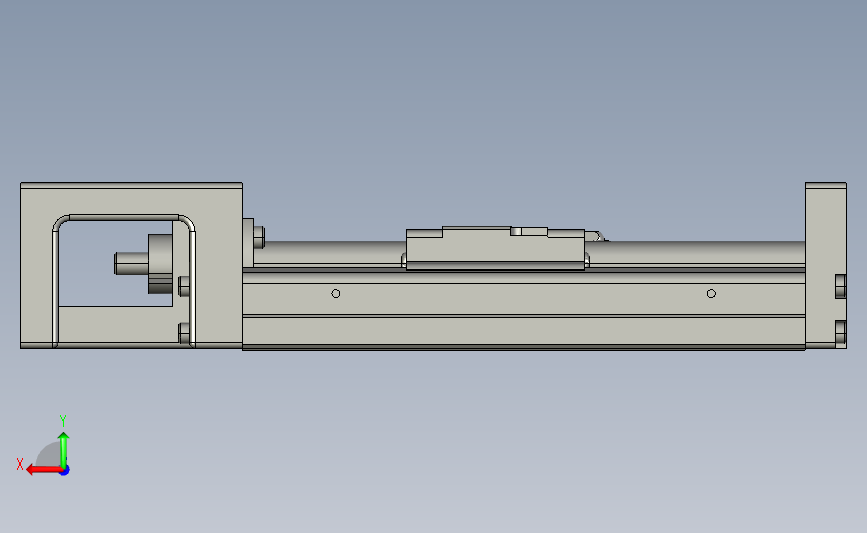The image size is (867, 533).
Task: Click the green Y axis arrow of the triad
Action: [x=64, y=450]
